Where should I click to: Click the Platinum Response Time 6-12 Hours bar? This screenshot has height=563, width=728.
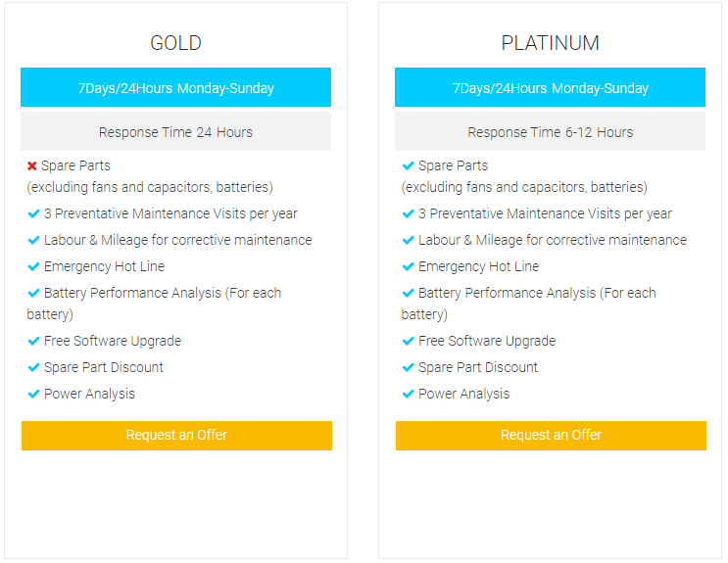tap(550, 132)
